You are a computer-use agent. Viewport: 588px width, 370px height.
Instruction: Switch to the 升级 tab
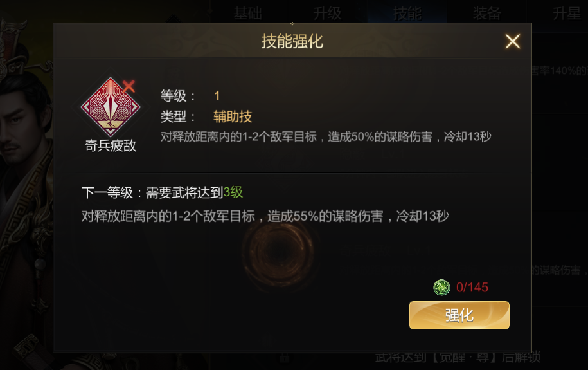pyautogui.click(x=327, y=13)
